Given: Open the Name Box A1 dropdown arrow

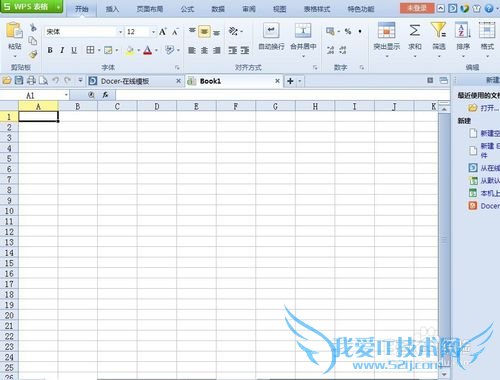Looking at the screenshot, I should pos(66,95).
